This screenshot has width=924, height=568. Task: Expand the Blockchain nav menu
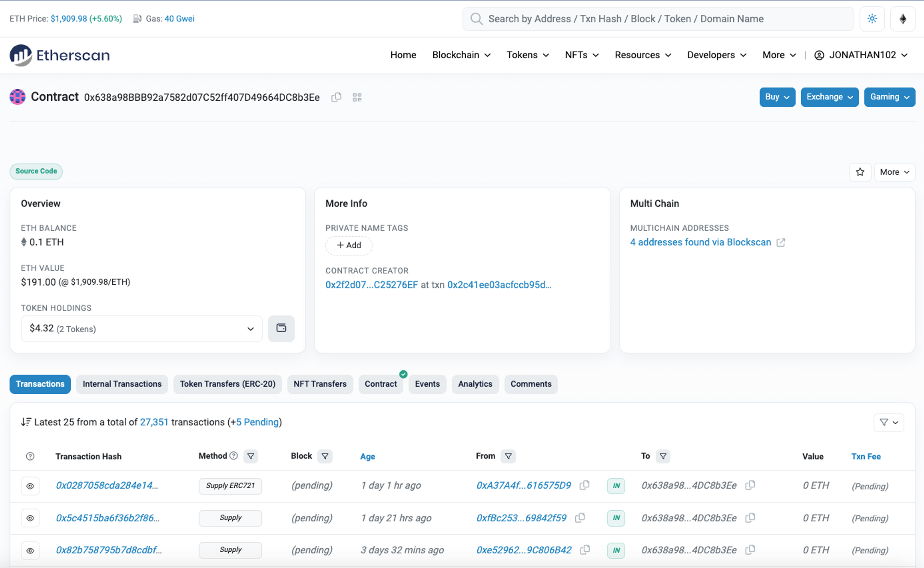[461, 55]
